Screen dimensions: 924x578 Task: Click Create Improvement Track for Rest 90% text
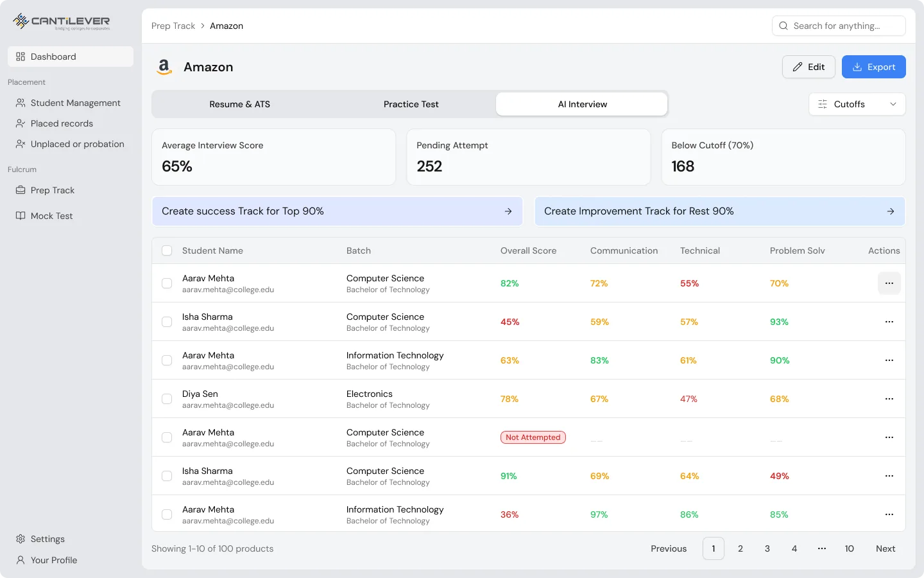(x=639, y=211)
